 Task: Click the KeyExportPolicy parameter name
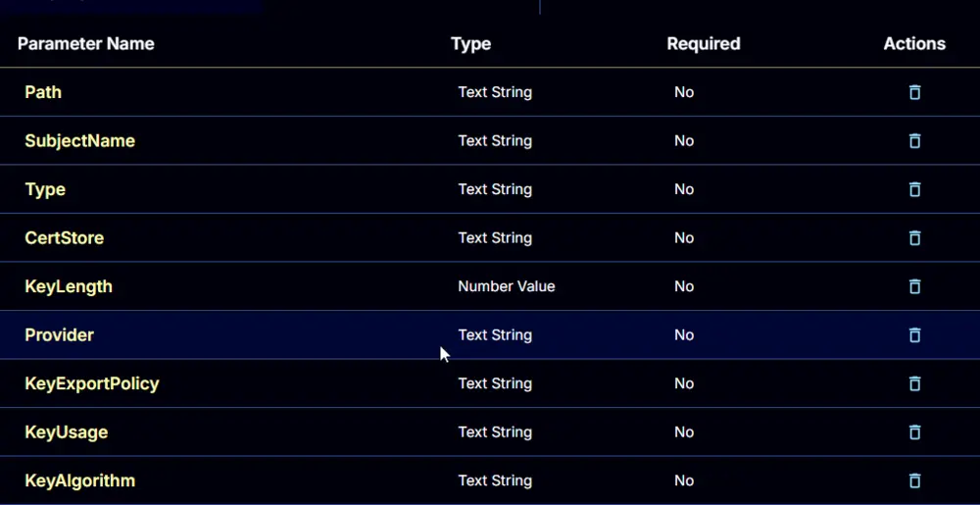[x=92, y=383]
